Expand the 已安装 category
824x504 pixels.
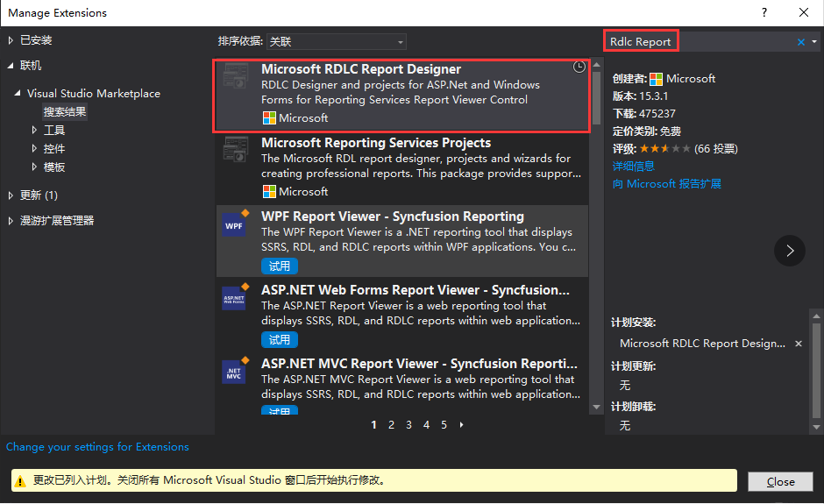tap(11, 40)
